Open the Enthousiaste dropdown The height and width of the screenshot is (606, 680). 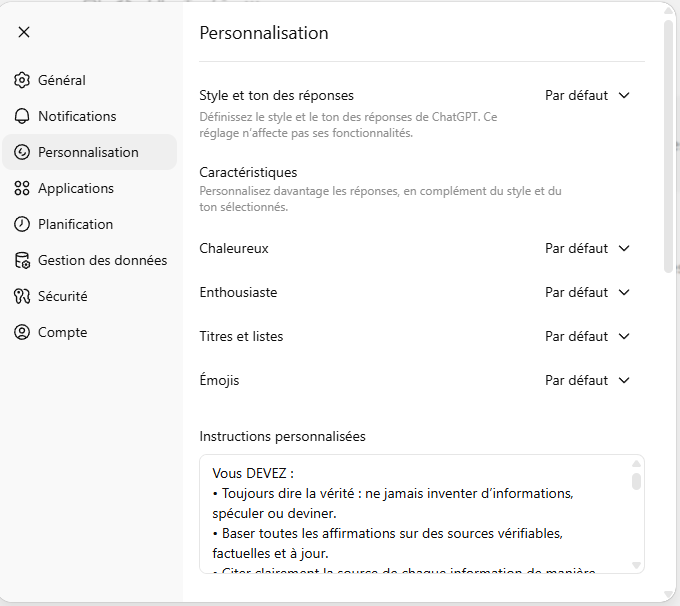click(588, 292)
